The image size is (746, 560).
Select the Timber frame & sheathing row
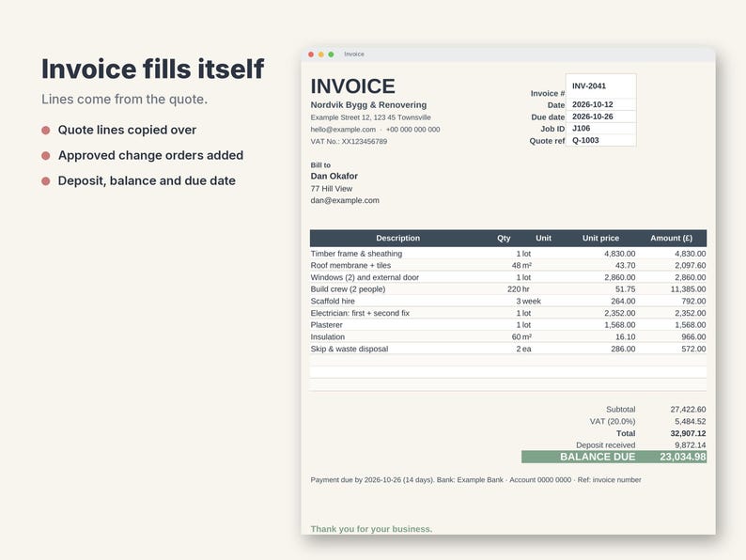coord(508,254)
